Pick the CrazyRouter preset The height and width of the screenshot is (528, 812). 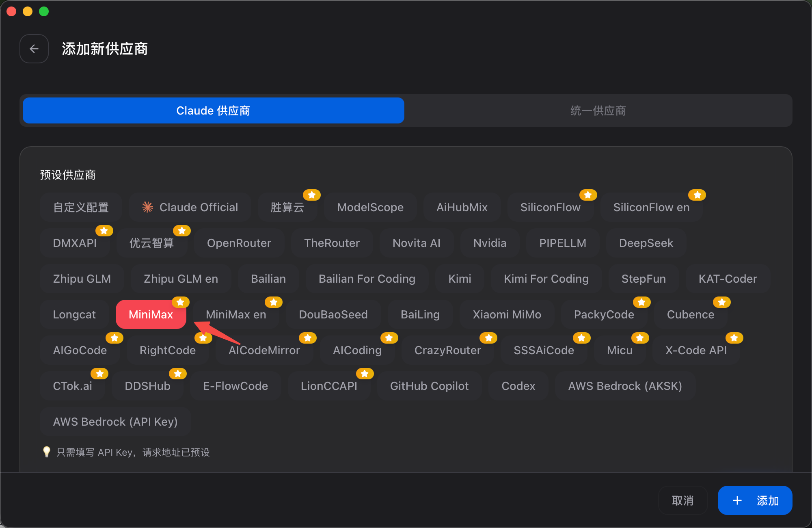click(448, 350)
